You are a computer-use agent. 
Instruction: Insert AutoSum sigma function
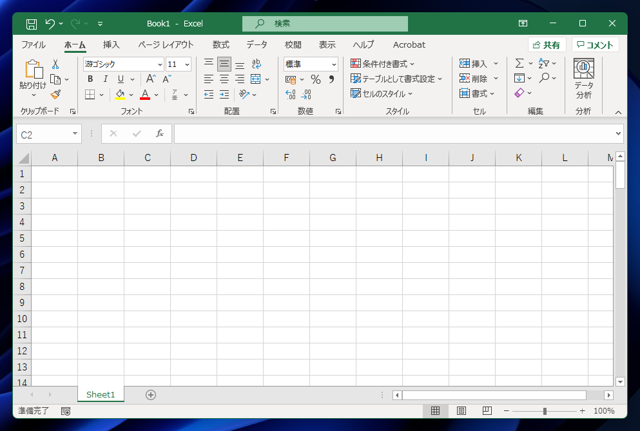(519, 63)
